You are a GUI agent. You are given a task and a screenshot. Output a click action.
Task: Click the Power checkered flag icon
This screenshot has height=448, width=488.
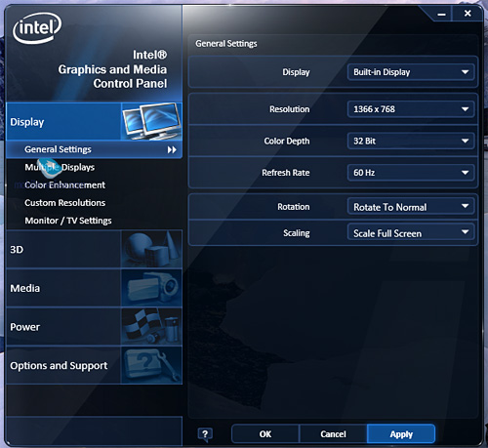[x=151, y=327]
